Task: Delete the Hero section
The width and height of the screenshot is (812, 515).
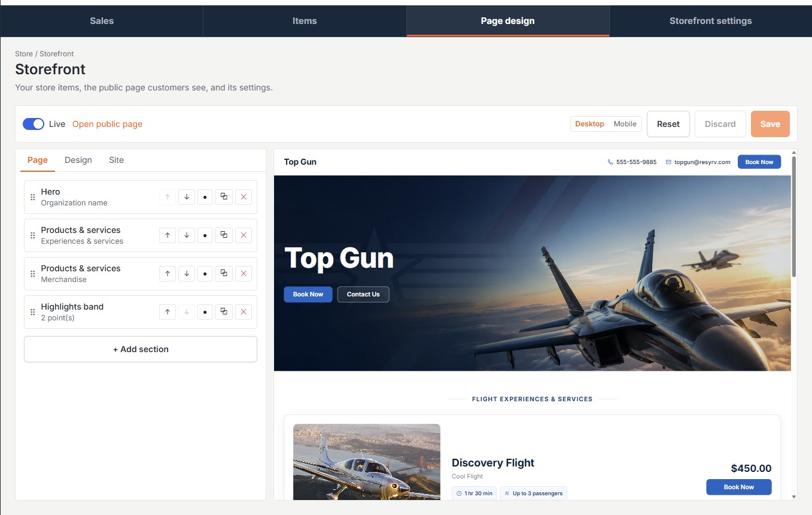Action: tap(244, 197)
